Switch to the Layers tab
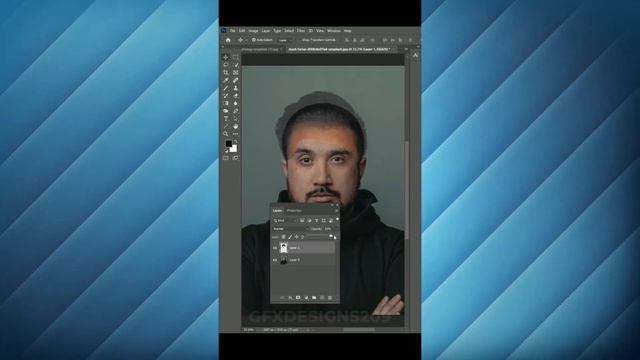 tap(277, 211)
